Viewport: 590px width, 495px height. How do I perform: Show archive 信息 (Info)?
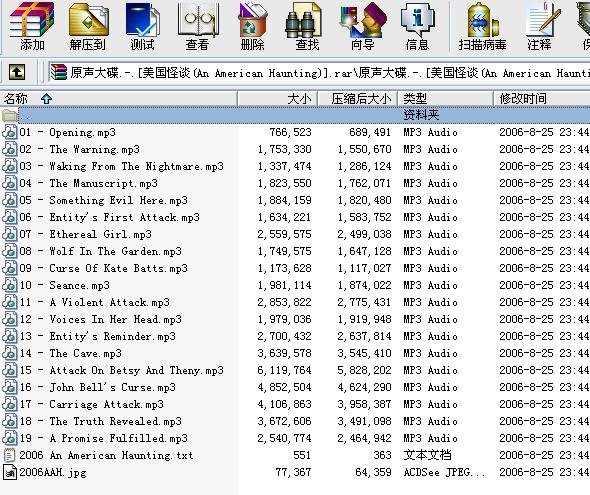417,26
